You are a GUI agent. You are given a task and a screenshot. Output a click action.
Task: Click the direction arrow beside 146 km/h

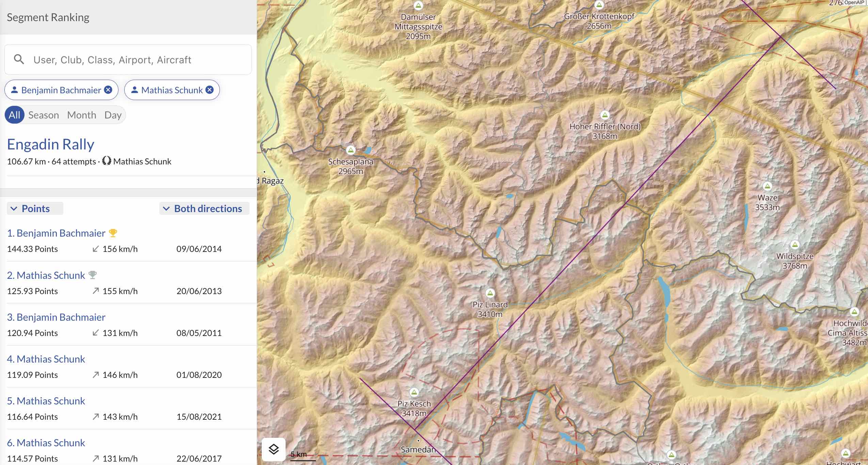pos(96,375)
